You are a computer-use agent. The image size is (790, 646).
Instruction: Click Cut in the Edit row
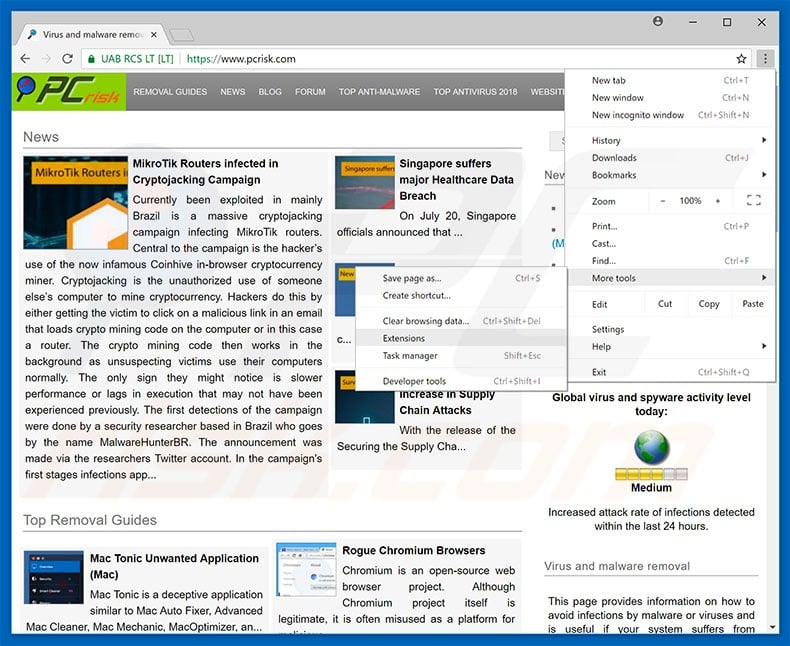665,303
